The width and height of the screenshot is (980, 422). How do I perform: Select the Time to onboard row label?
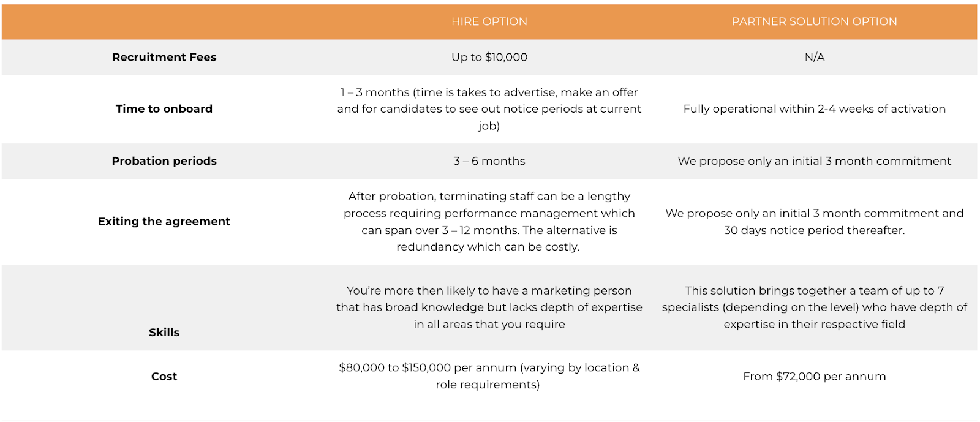[164, 109]
